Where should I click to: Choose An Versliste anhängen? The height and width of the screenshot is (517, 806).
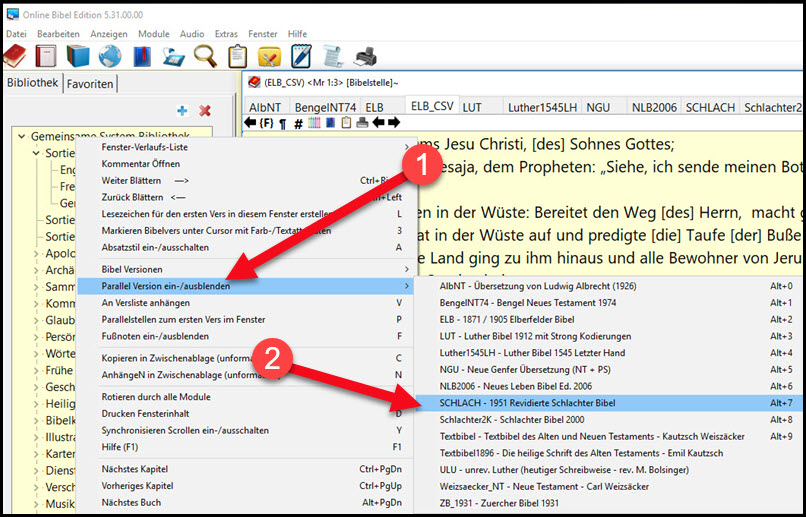point(245,303)
